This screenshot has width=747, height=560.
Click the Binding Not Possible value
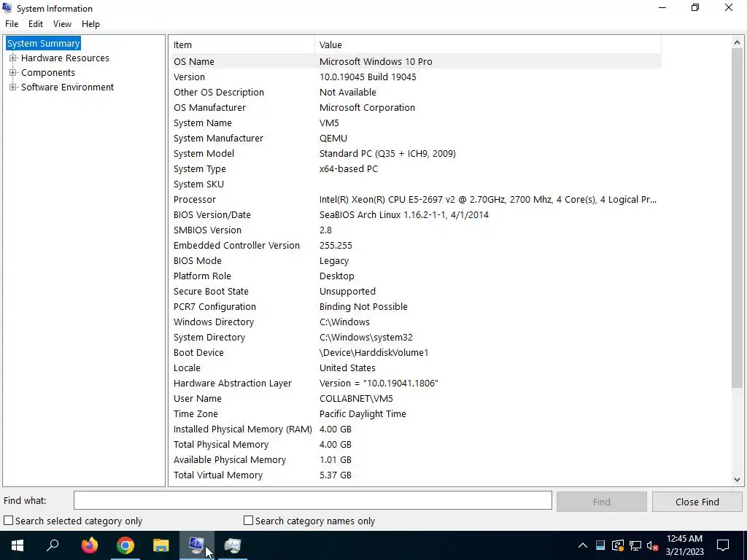[363, 307]
